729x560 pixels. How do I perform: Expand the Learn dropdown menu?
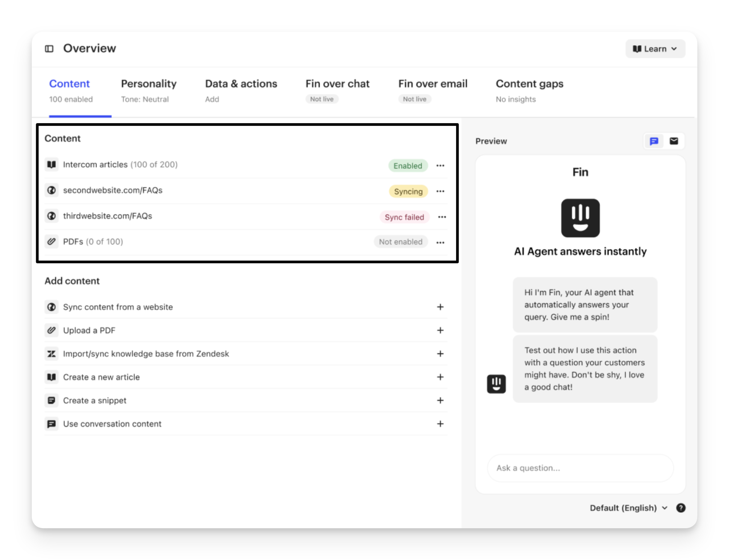point(655,49)
